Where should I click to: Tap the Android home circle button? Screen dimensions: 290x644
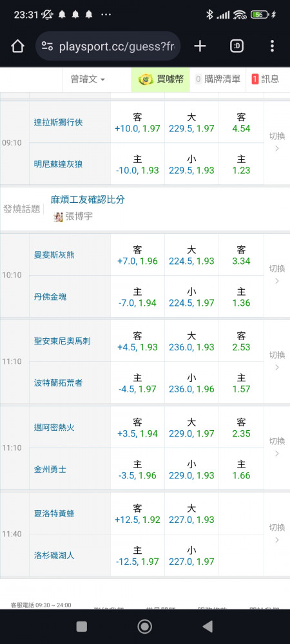(144, 627)
